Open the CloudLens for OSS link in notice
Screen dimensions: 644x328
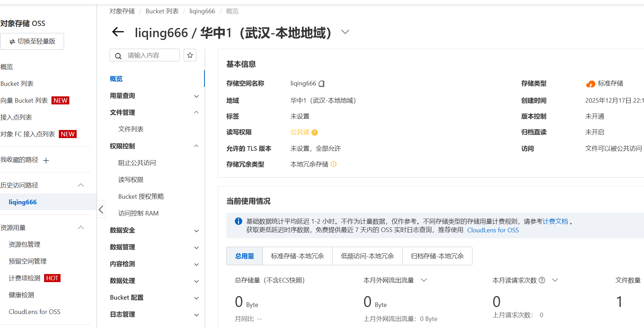click(x=493, y=230)
